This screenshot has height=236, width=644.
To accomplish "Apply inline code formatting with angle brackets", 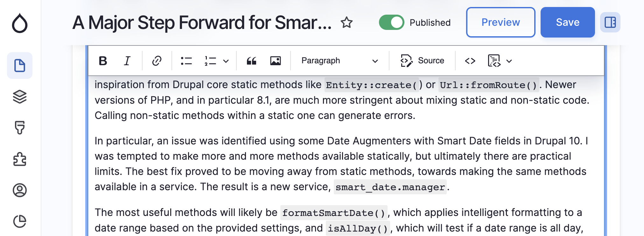I will (x=470, y=61).
